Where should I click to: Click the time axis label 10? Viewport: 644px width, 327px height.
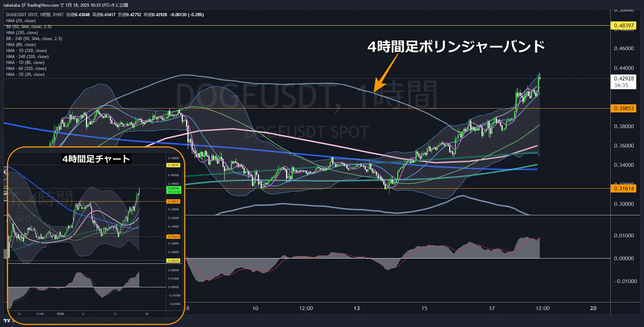point(255,308)
